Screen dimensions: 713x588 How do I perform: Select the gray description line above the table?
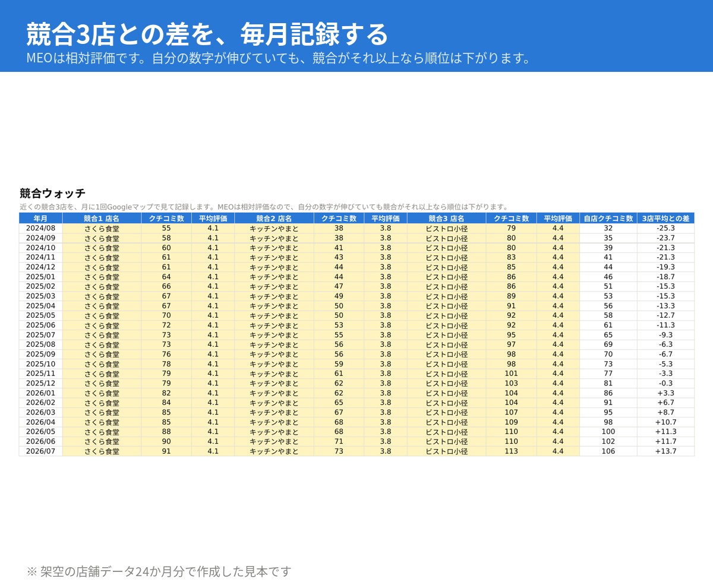(x=264, y=207)
